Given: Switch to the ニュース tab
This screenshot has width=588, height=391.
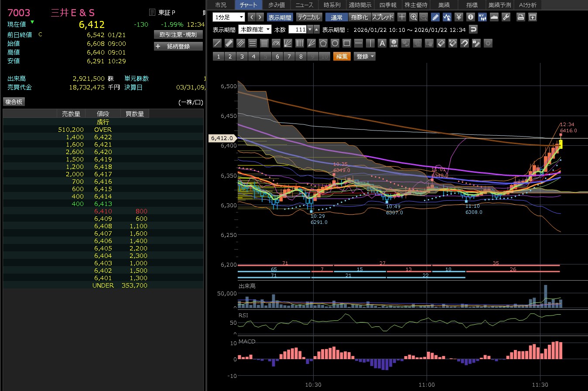Looking at the screenshot, I should tap(304, 5).
